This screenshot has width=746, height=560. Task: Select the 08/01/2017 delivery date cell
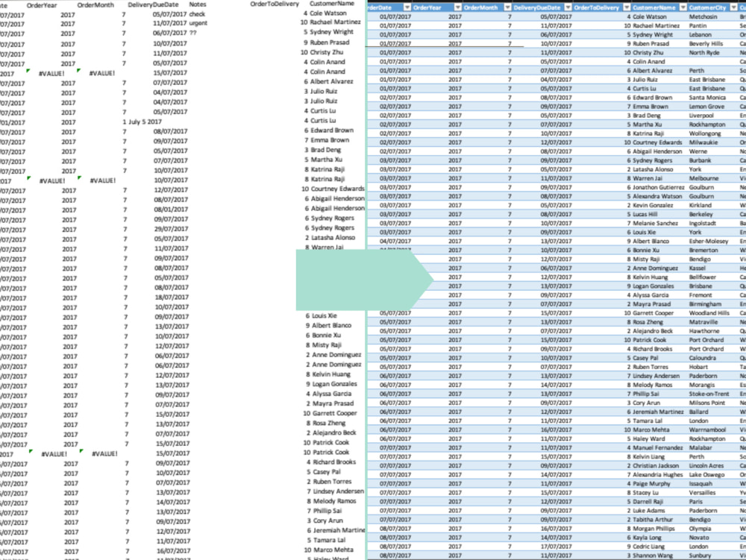171,210
